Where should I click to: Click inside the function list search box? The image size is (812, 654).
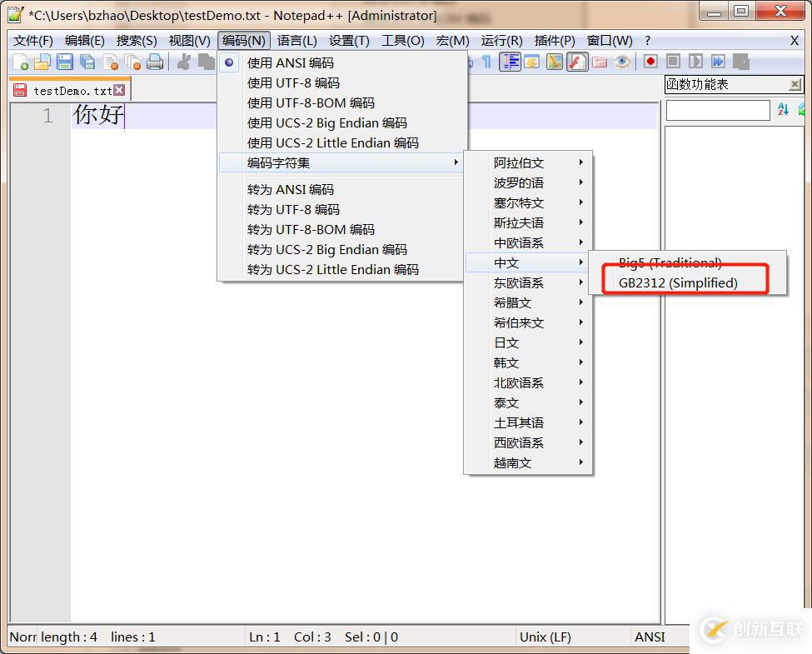click(x=716, y=110)
